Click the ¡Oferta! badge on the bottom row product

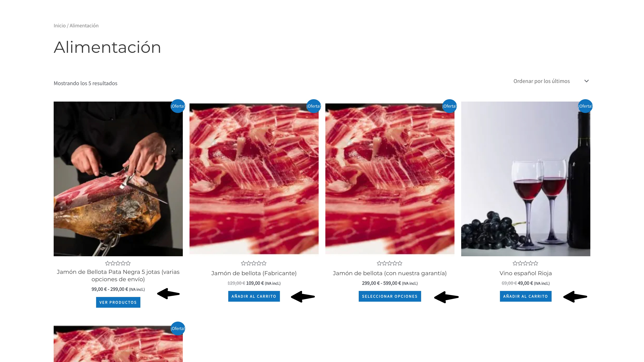click(x=178, y=328)
